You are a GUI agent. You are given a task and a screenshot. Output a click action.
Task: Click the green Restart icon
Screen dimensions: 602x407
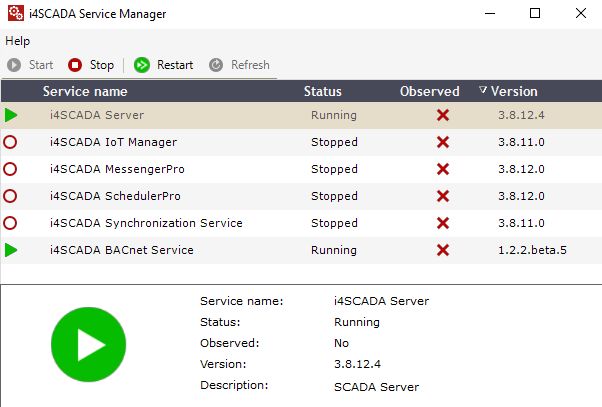(142, 65)
